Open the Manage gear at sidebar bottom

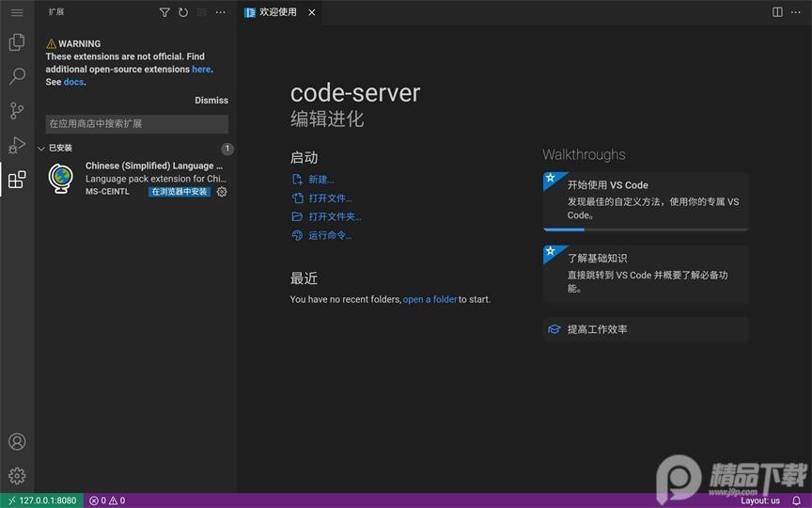pyautogui.click(x=17, y=476)
